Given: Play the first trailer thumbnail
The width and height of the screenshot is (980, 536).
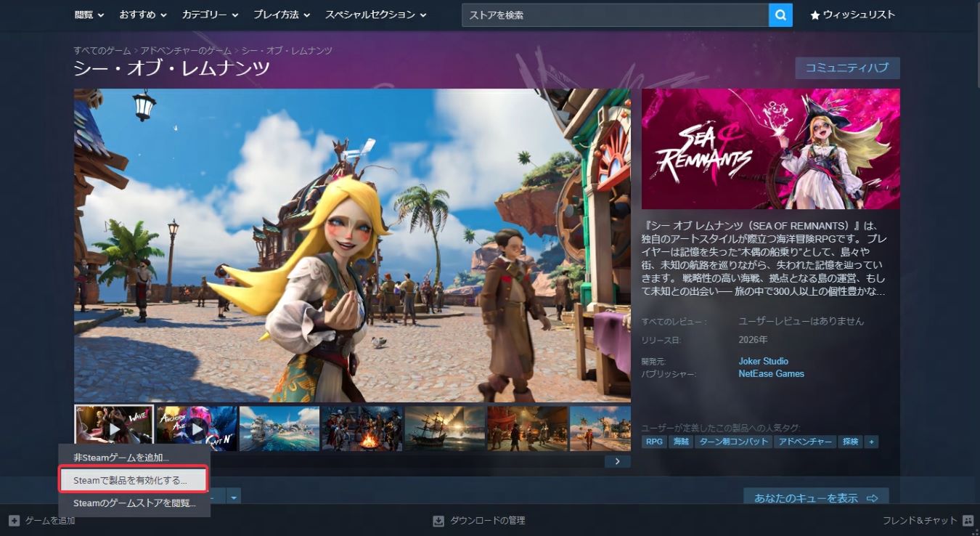Looking at the screenshot, I should point(114,429).
